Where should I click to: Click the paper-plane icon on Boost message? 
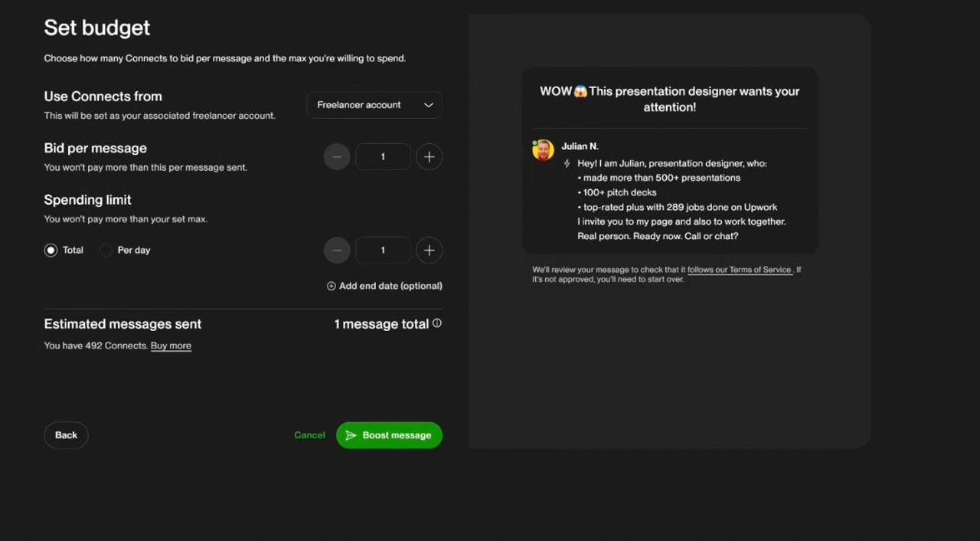pyautogui.click(x=351, y=435)
